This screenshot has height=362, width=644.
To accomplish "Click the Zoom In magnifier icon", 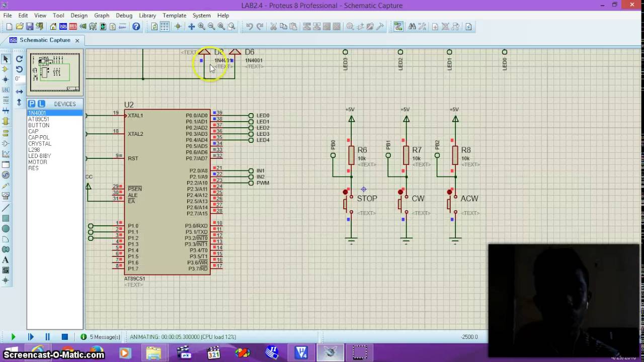I will point(202,27).
